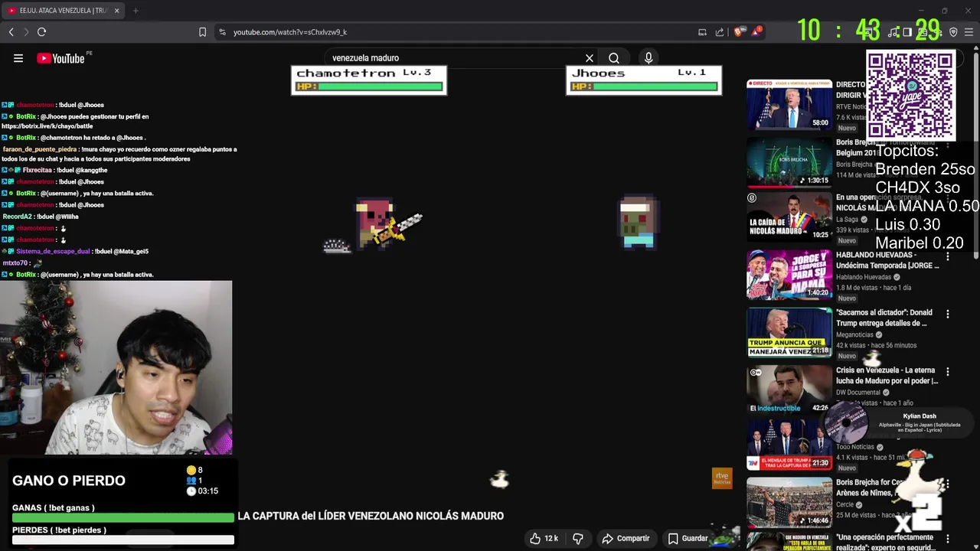Open the music playlist icon in toolbar
This screenshot has width=980, height=551.
click(x=893, y=32)
